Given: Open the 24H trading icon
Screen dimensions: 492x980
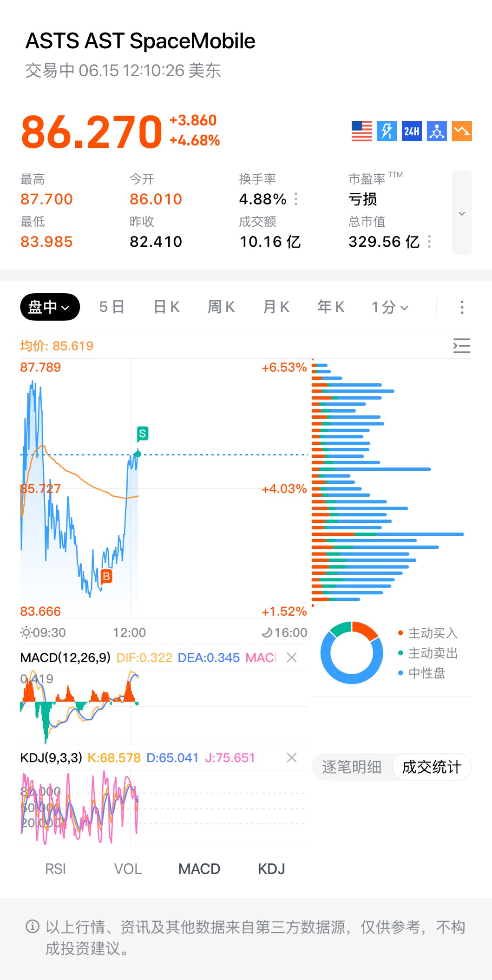Looking at the screenshot, I should pyautogui.click(x=412, y=131).
